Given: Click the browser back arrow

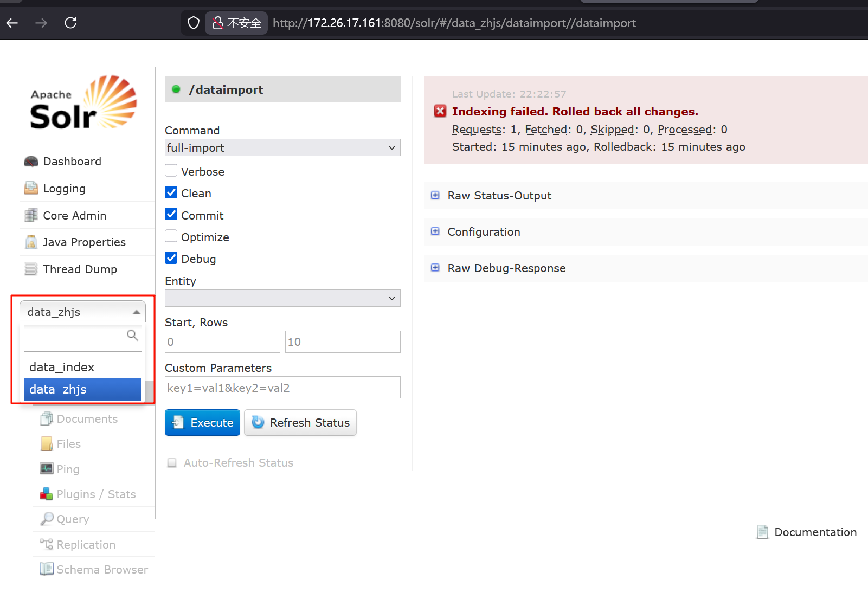Looking at the screenshot, I should click(x=12, y=23).
